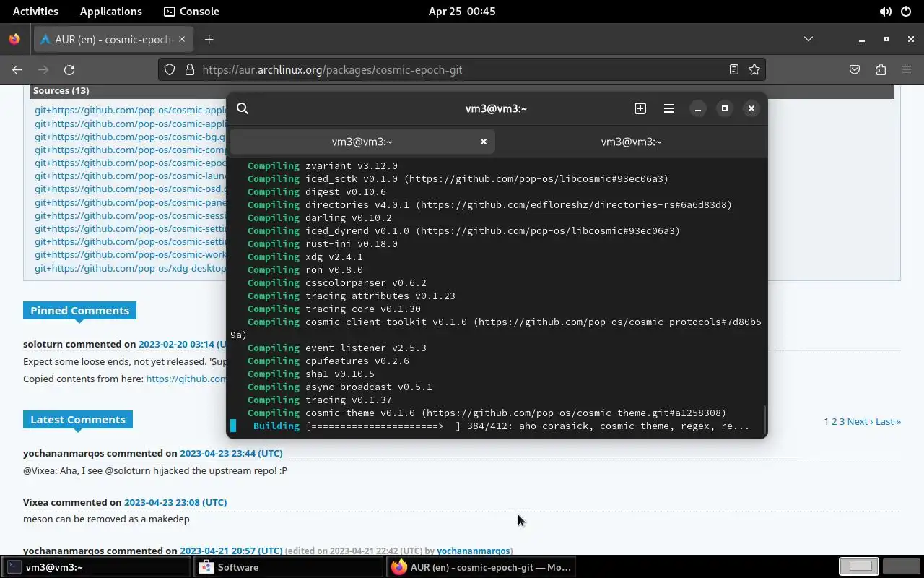The height and width of the screenshot is (578, 924).
Task: Click the vm3@vm3:~ terminal title
Action: point(496,108)
